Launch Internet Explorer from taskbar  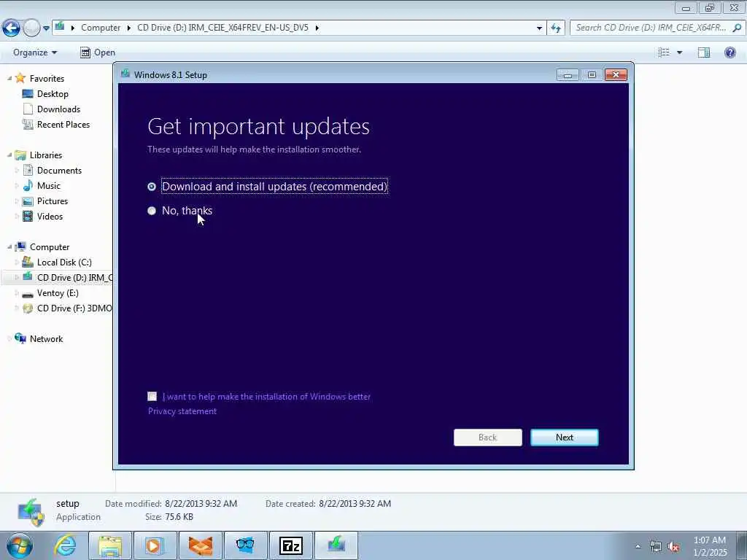[x=65, y=545]
